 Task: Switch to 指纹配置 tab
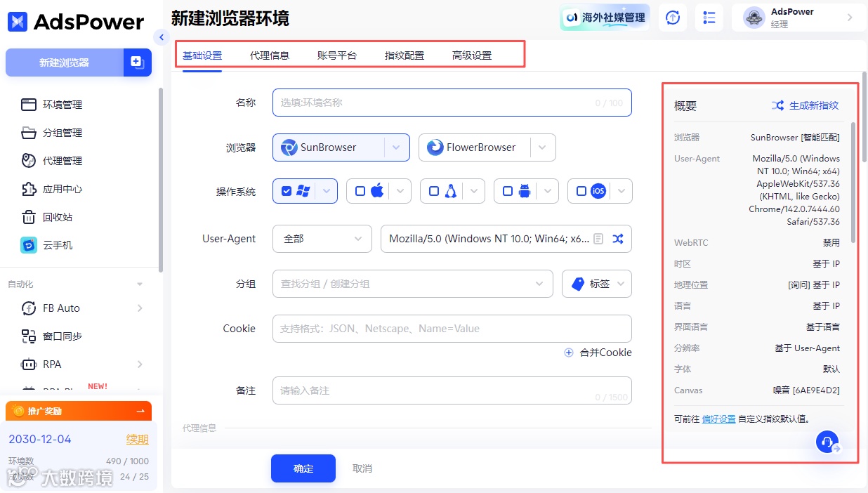(405, 55)
